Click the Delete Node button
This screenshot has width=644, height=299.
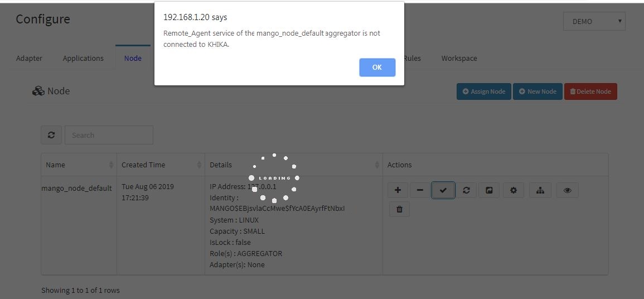coord(590,91)
